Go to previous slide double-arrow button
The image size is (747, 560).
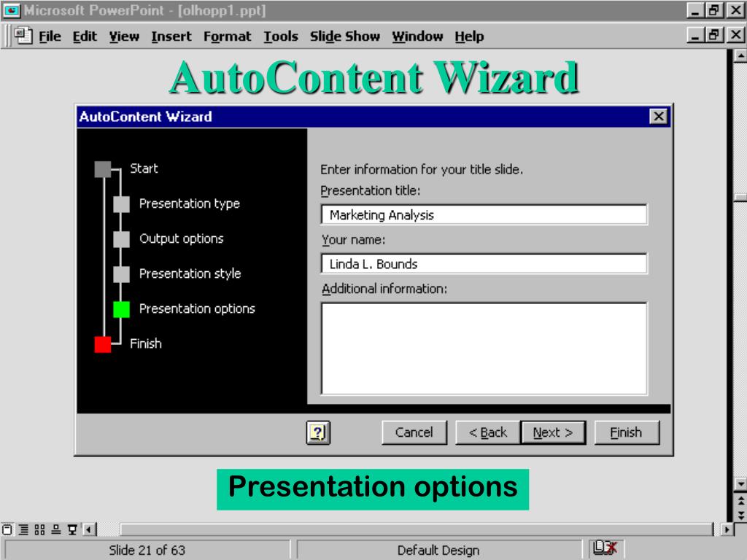(x=740, y=500)
